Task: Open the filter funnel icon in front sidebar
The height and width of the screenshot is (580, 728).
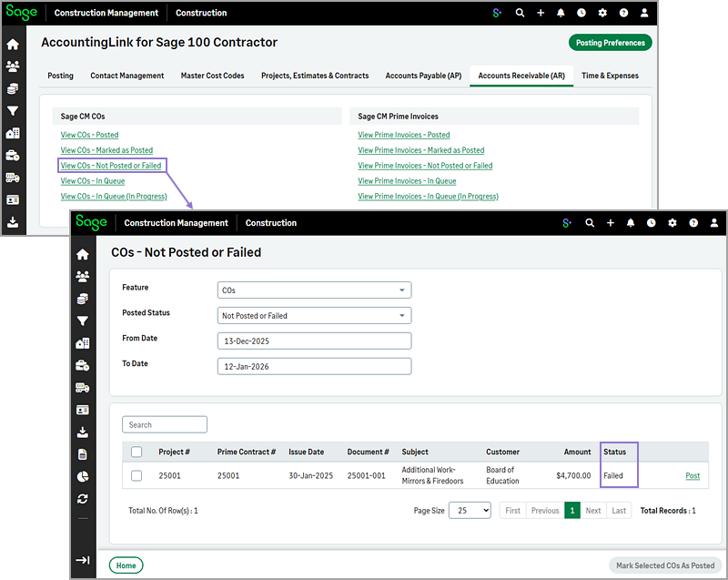Action: tap(83, 321)
